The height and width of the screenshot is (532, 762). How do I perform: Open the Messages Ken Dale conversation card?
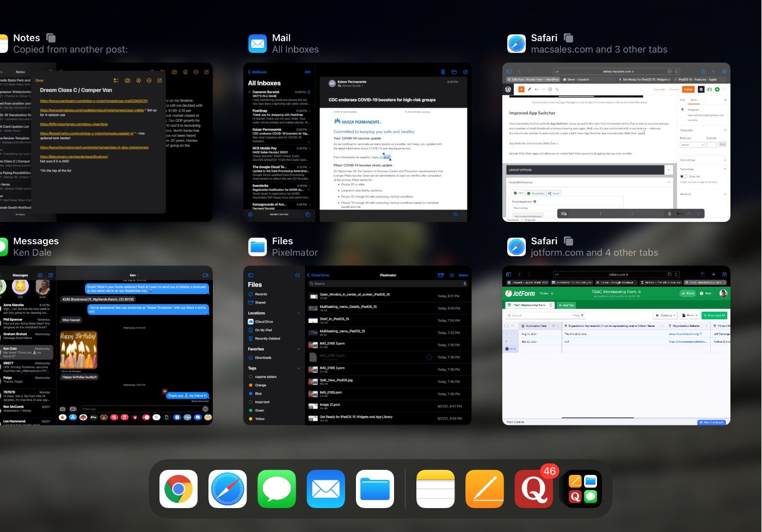click(106, 345)
